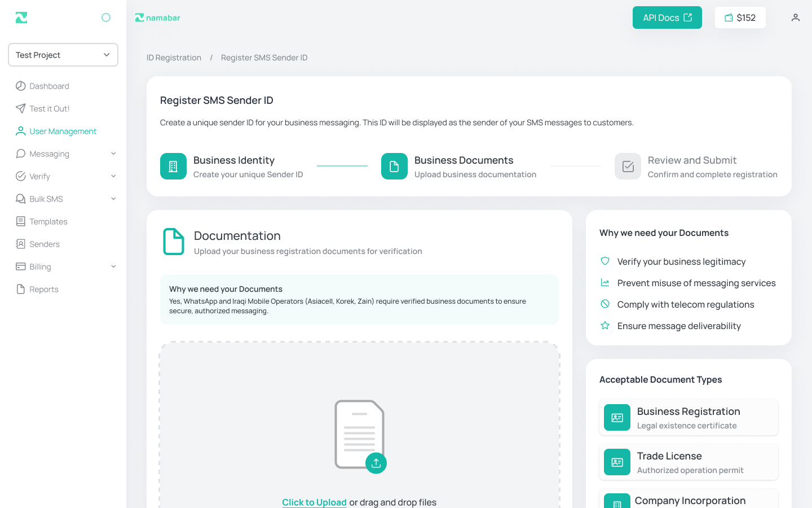Select the Business Documents step title
Screen dimensions: 812x508
[x=464, y=160]
